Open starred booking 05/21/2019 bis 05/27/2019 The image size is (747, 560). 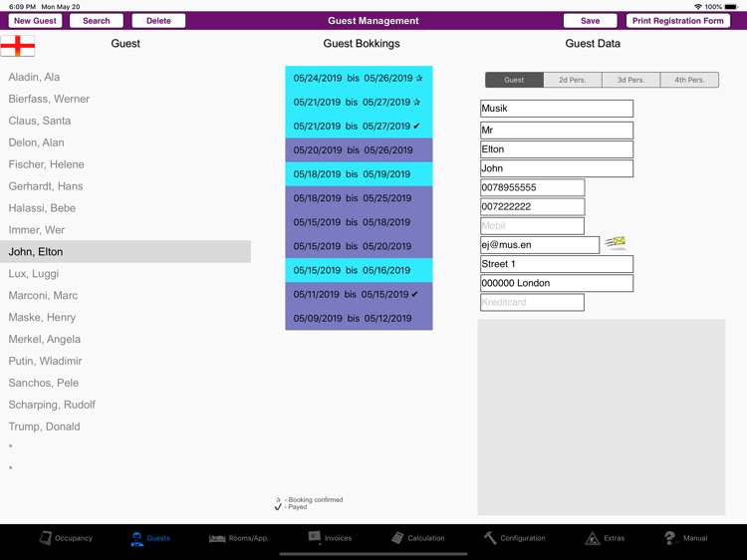(x=359, y=102)
